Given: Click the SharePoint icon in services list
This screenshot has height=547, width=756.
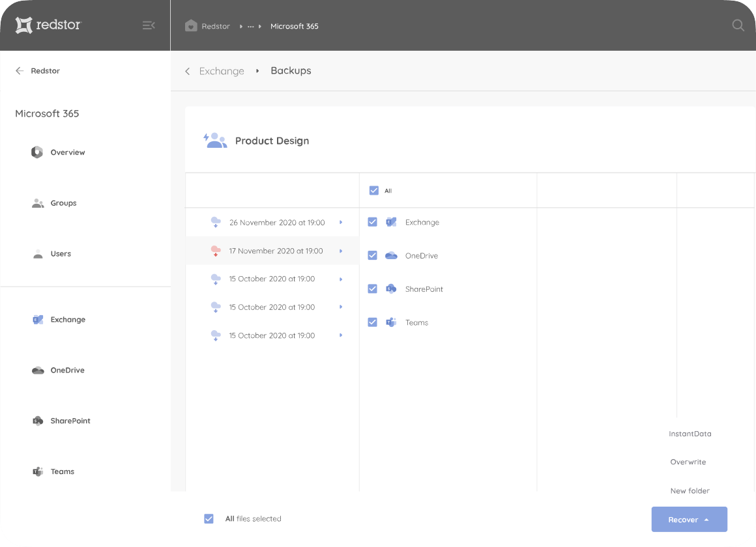Looking at the screenshot, I should [391, 288].
